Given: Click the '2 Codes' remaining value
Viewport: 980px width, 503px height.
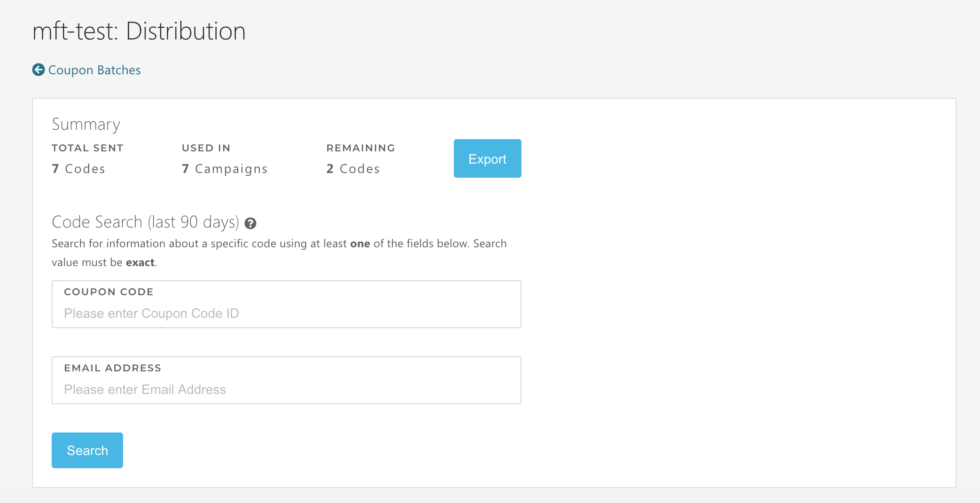Looking at the screenshot, I should pyautogui.click(x=353, y=169).
